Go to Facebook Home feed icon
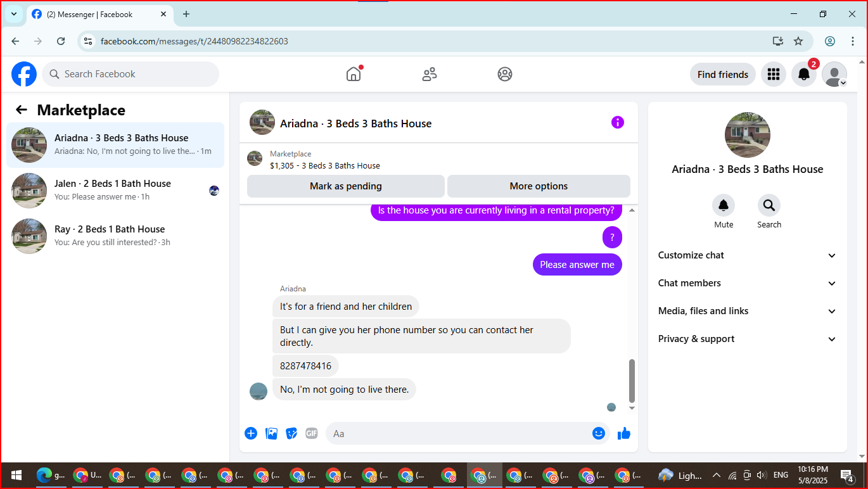 tap(354, 74)
